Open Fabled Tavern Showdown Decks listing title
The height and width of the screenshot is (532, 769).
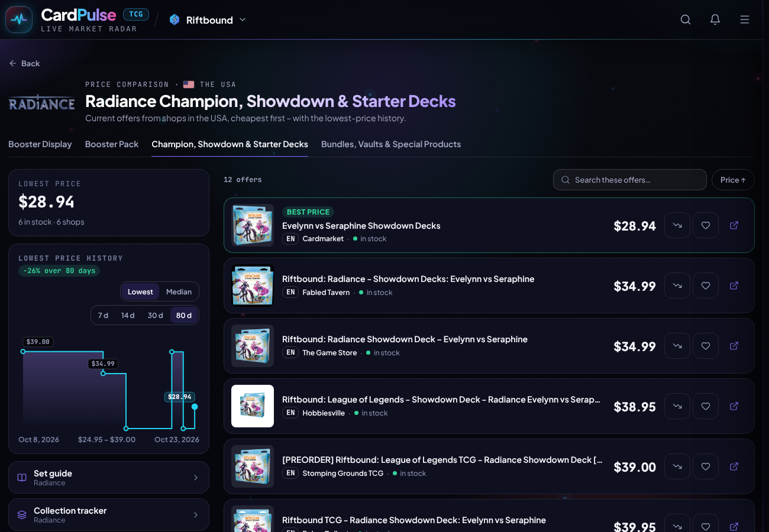click(408, 279)
